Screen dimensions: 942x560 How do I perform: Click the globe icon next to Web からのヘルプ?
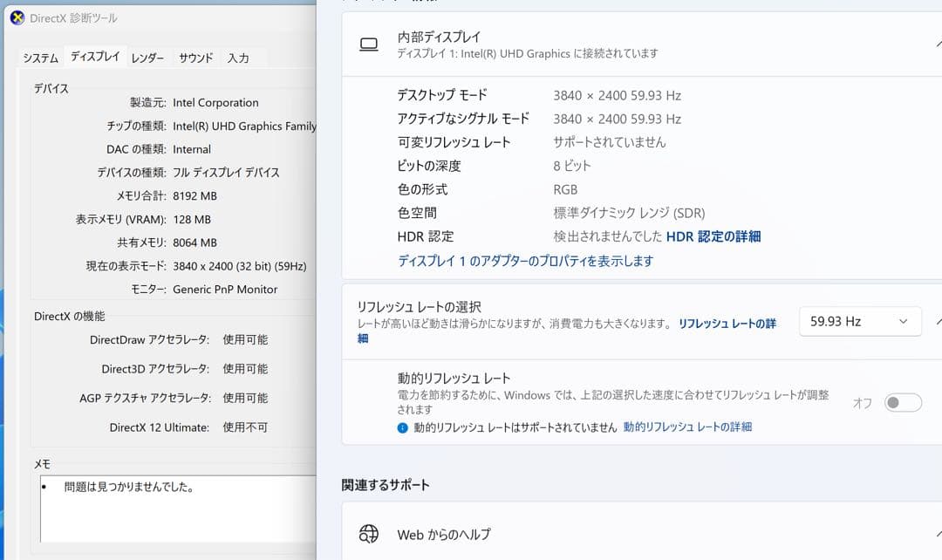coord(368,535)
